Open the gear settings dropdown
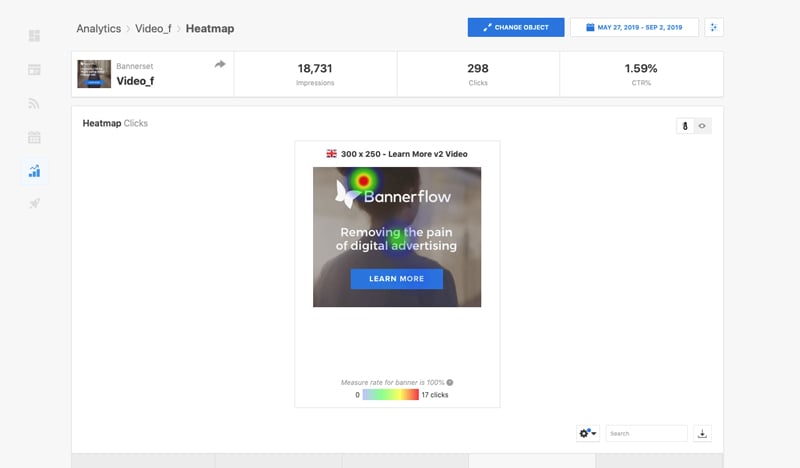800x468 pixels. (588, 433)
